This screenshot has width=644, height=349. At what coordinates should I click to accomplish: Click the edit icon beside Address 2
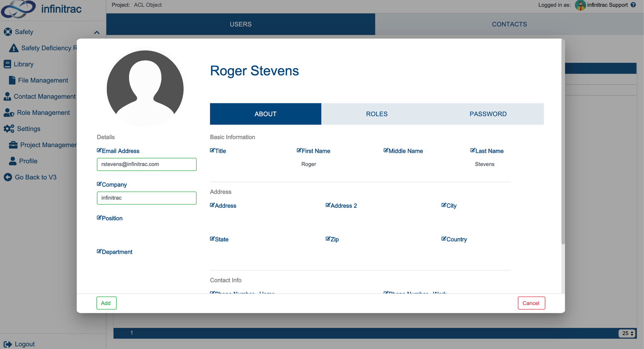pyautogui.click(x=328, y=205)
